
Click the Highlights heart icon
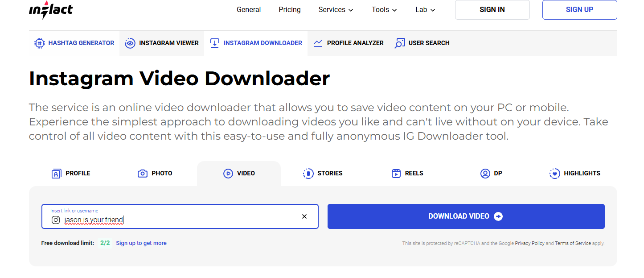pos(555,174)
